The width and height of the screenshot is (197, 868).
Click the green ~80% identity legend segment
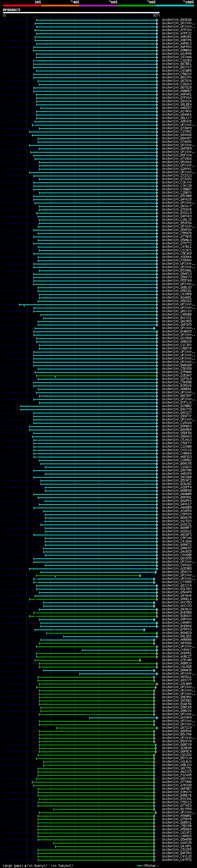click(x=137, y=6)
